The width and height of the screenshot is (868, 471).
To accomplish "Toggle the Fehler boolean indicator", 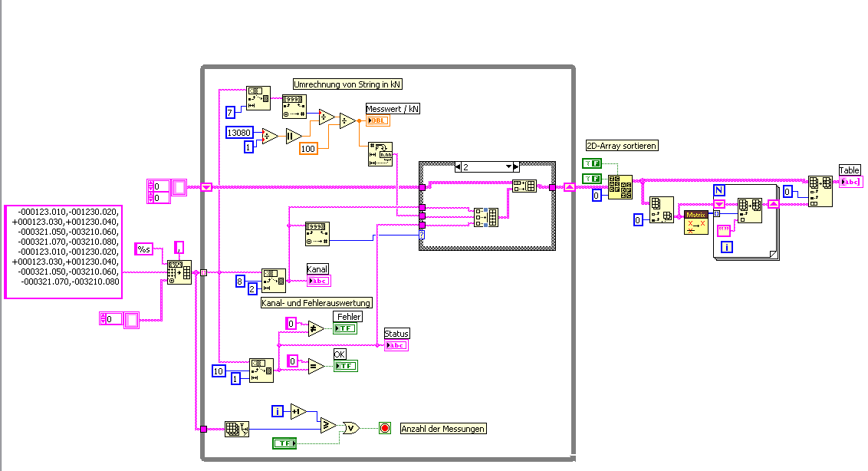I will click(x=345, y=328).
